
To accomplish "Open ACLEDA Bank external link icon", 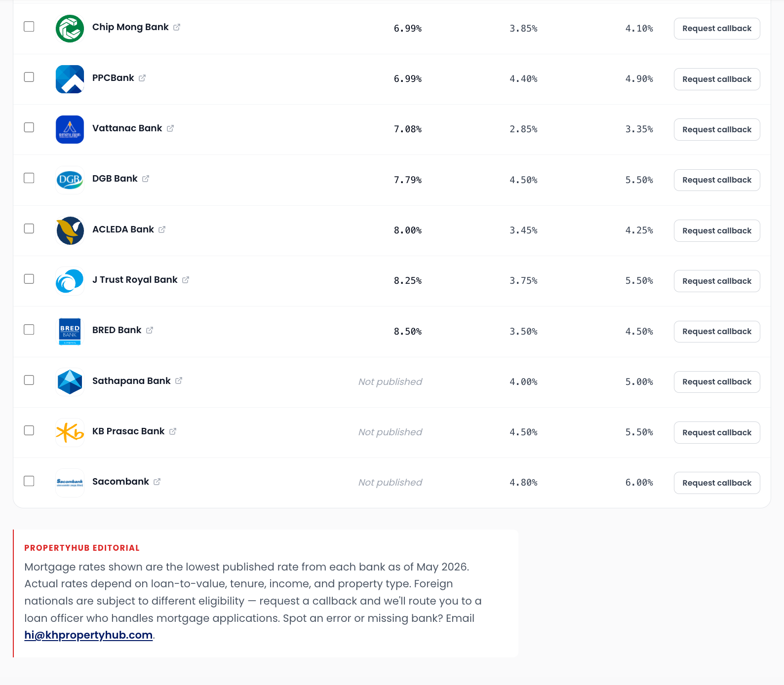I will click(162, 229).
